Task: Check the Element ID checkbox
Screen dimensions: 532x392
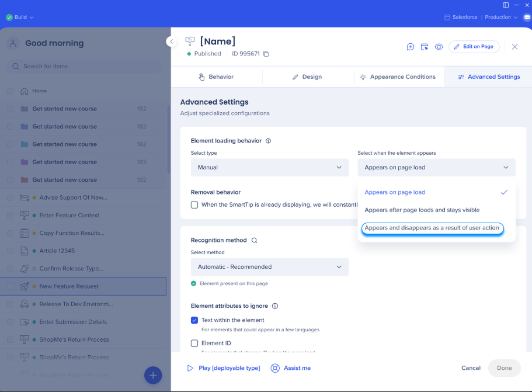Action: pos(194,343)
